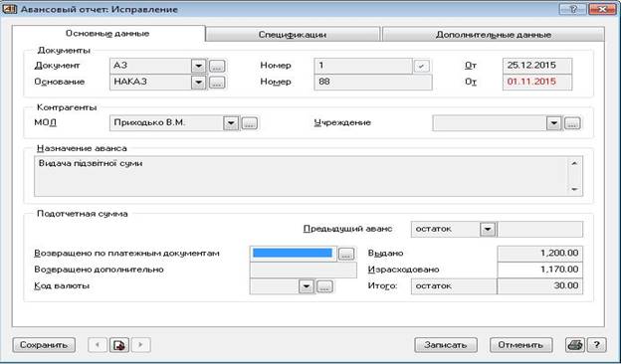Expand the Учреждение dropdown
Viewport: 621px width, 364px height.
tap(554, 123)
